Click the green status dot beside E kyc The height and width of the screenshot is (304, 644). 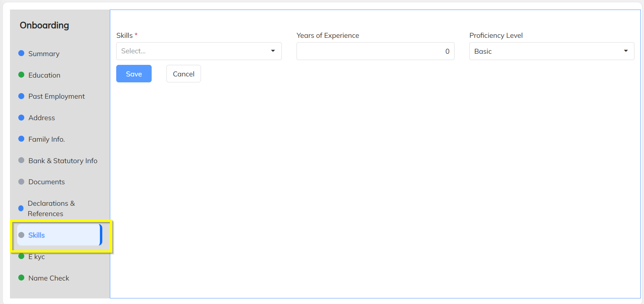(x=21, y=256)
